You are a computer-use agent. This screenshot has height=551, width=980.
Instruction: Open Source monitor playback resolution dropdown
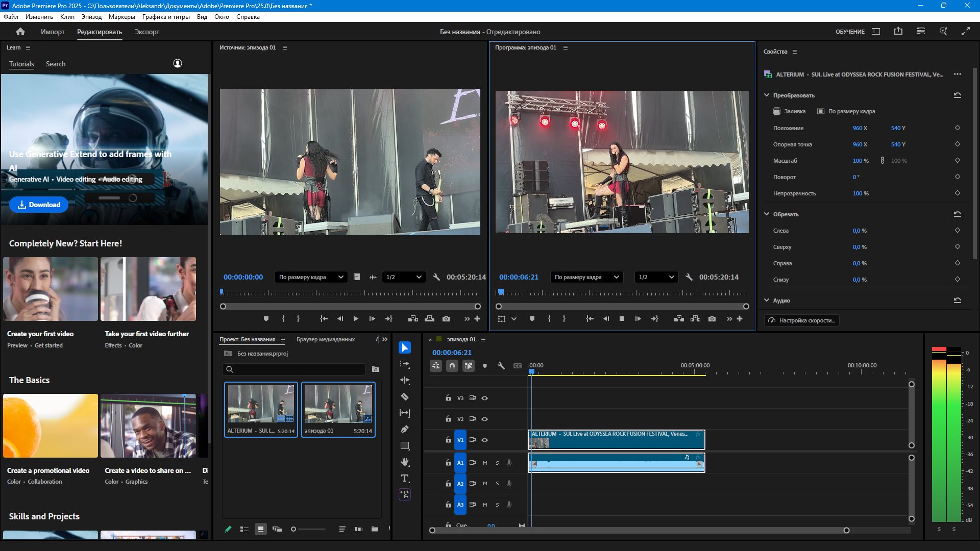(404, 277)
